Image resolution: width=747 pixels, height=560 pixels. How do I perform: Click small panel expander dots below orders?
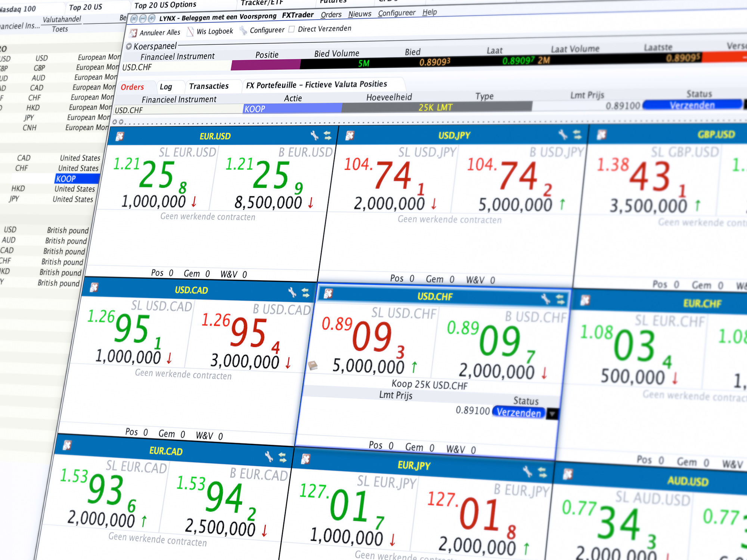118,122
